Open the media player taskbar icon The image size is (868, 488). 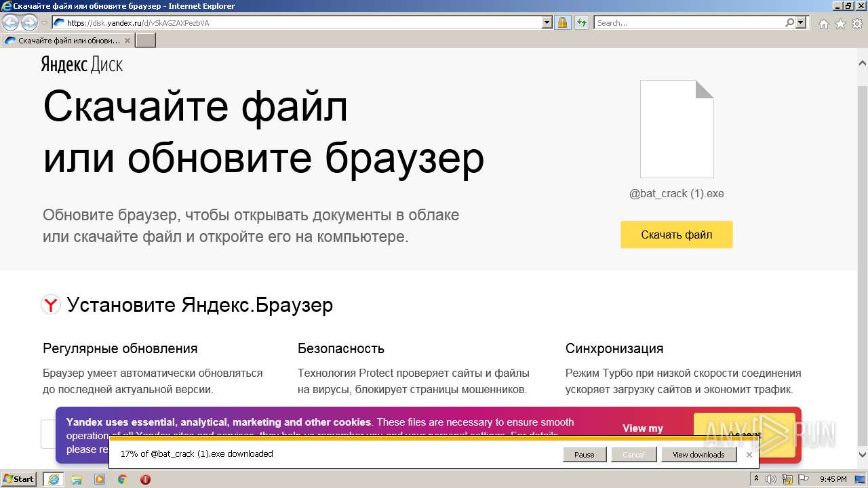[100, 479]
